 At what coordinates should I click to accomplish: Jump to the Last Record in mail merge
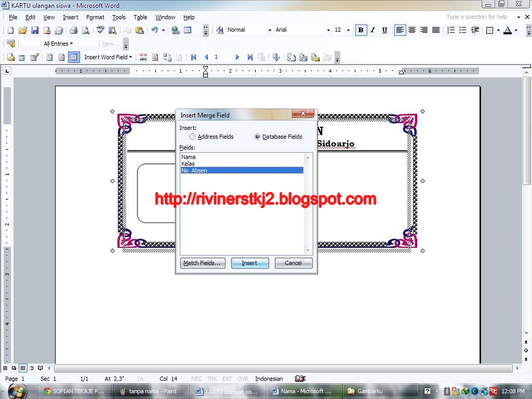[250, 57]
